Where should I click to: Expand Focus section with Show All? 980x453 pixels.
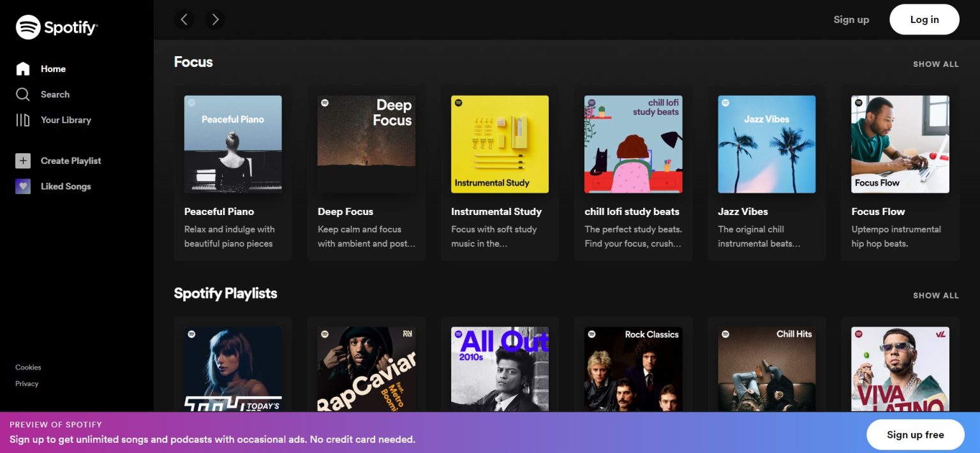coord(935,64)
